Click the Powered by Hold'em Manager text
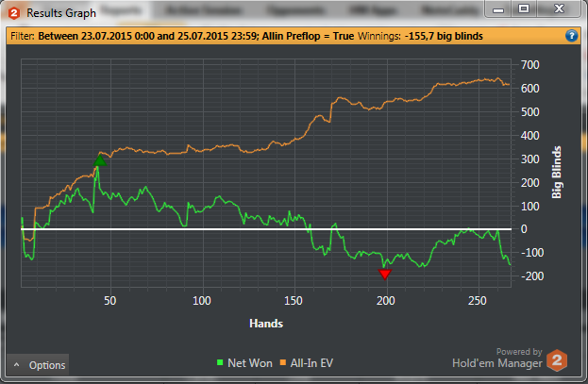 tap(497, 359)
